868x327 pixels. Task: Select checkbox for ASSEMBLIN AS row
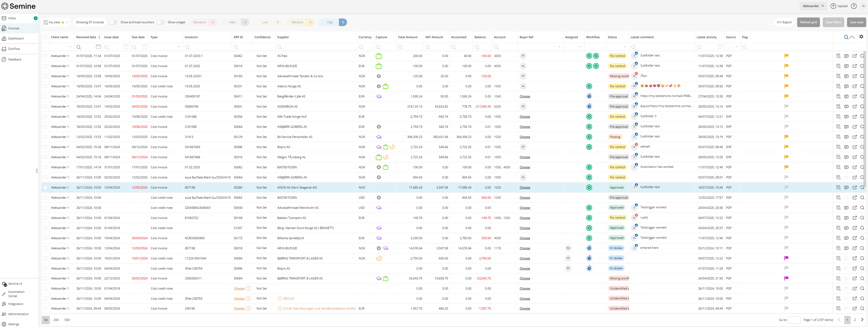pyautogui.click(x=46, y=107)
